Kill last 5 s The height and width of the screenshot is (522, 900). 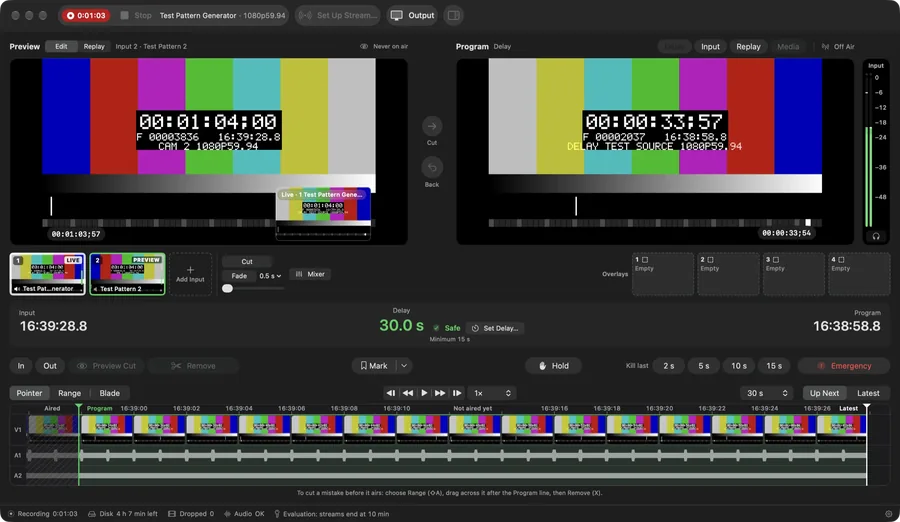(704, 366)
